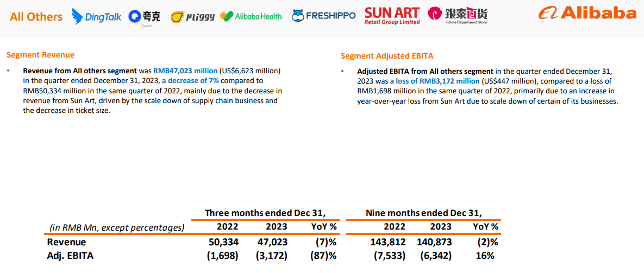Click the 16% Adj. EBITA YoY cell

click(485, 256)
